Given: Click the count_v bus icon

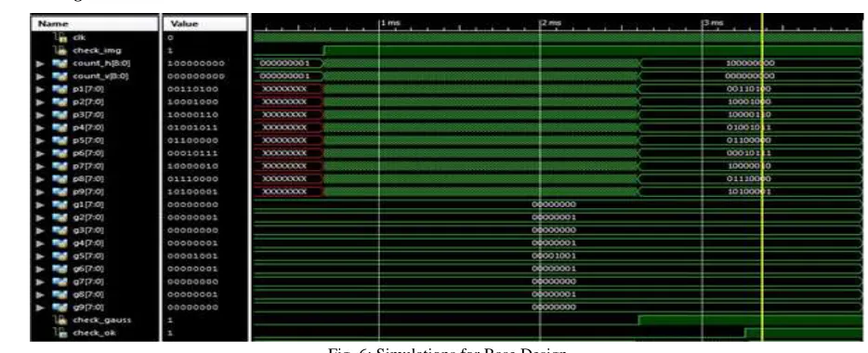Looking at the screenshot, I should point(59,76).
